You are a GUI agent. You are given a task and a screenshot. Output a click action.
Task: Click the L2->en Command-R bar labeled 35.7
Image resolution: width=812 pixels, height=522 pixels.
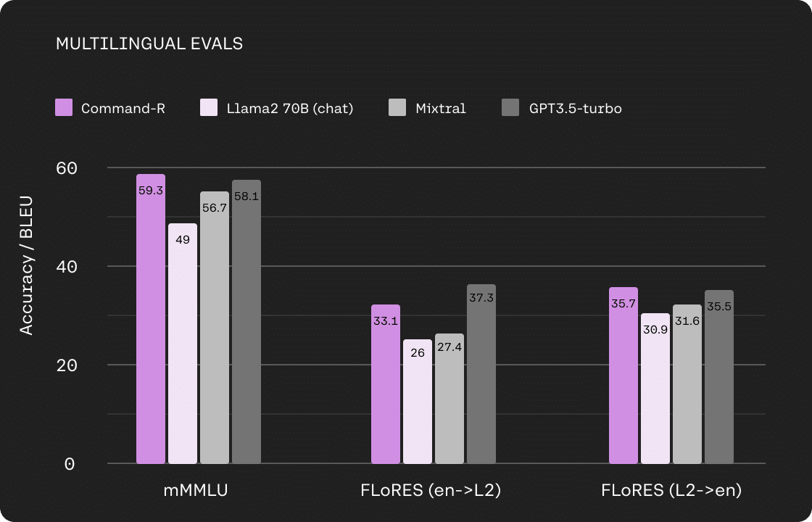[623, 376]
